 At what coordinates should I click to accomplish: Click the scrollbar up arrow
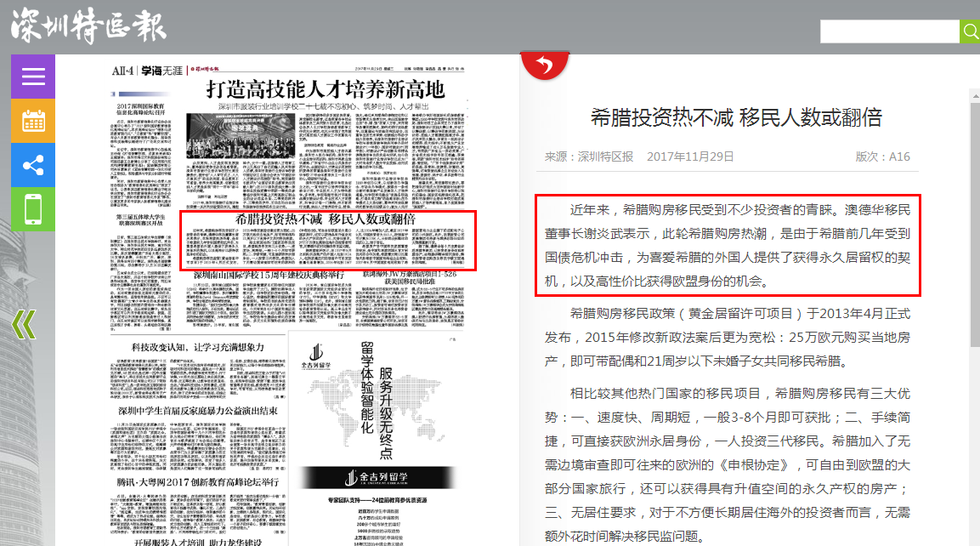click(x=975, y=96)
